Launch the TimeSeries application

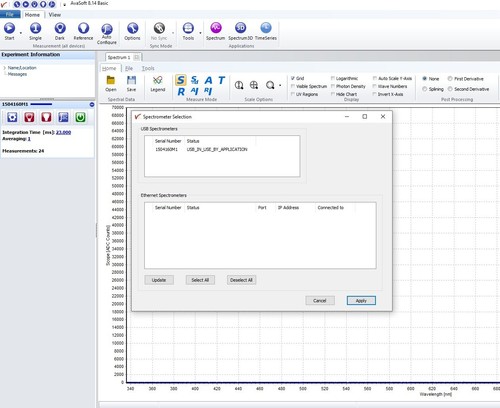[266, 31]
